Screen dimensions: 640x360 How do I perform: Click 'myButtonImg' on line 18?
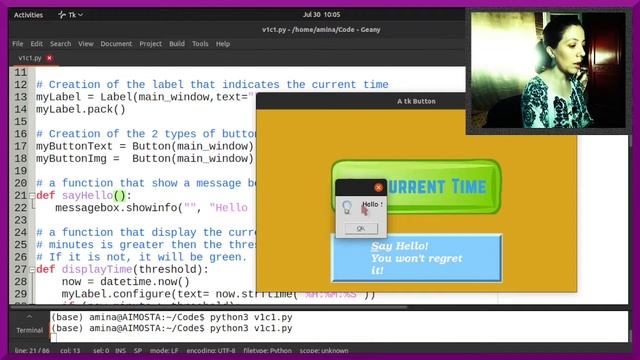point(71,159)
